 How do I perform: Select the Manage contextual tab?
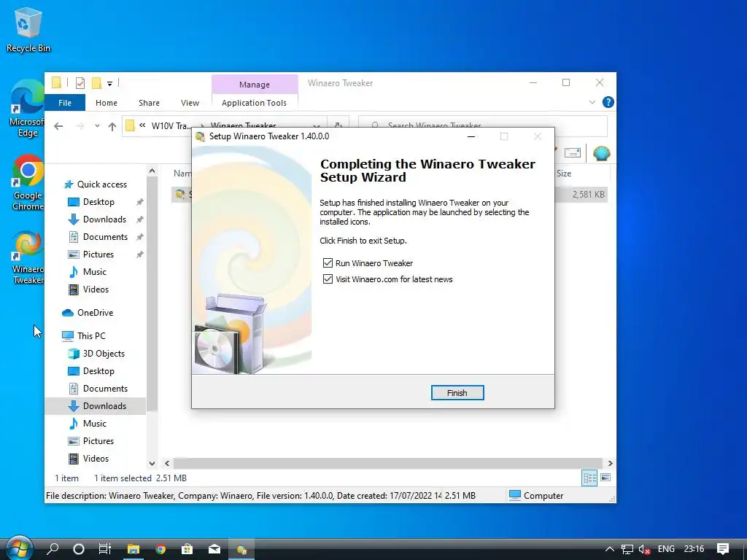[255, 85]
